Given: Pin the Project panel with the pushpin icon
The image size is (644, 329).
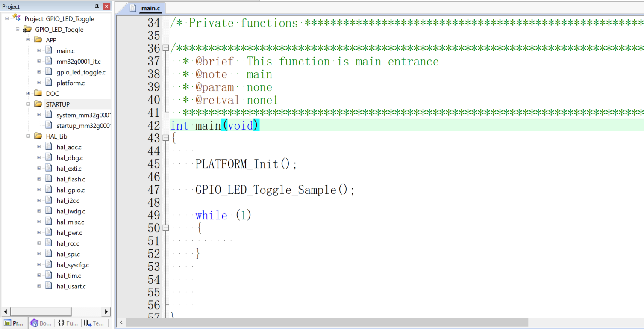Looking at the screenshot, I should [x=97, y=6].
